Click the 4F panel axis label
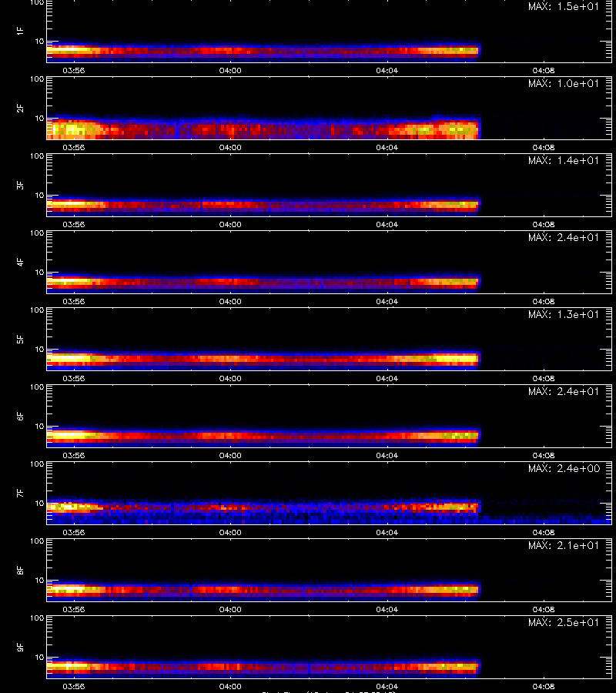 pyautogui.click(x=20, y=262)
